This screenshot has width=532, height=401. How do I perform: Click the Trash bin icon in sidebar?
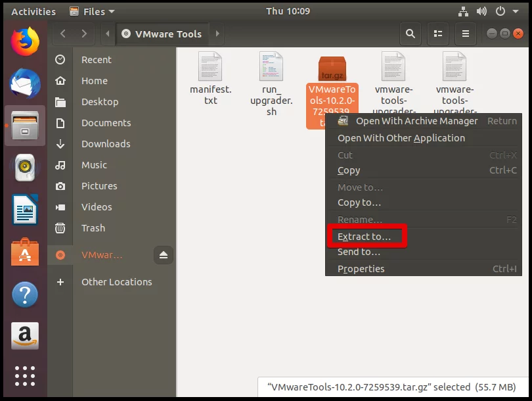[x=60, y=228]
